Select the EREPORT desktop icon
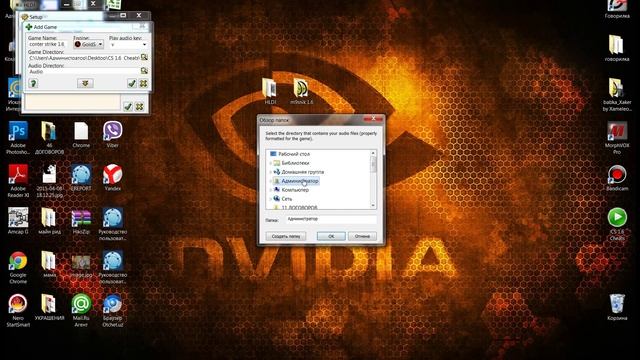 click(81, 178)
